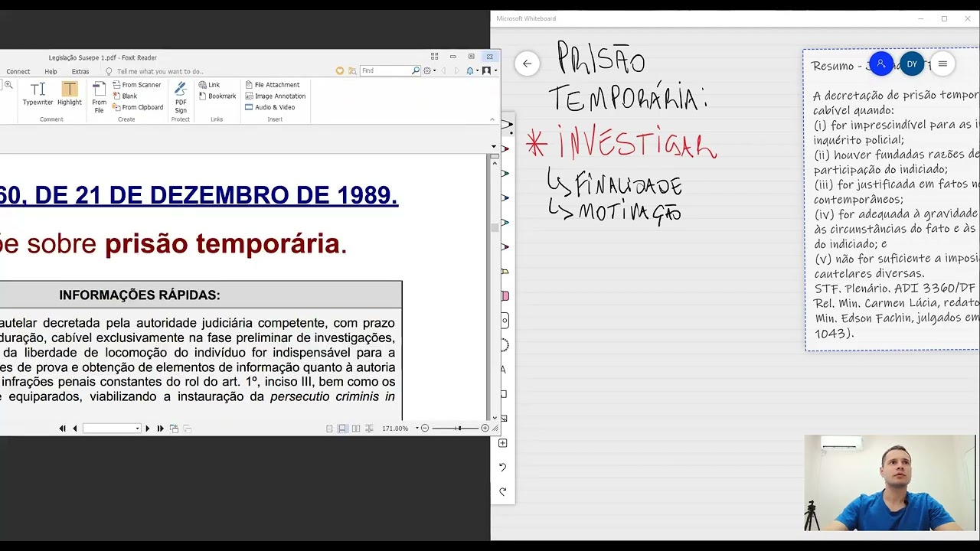This screenshot has height=551, width=980.
Task: Select the red pen in Whiteboard
Action: (505, 148)
